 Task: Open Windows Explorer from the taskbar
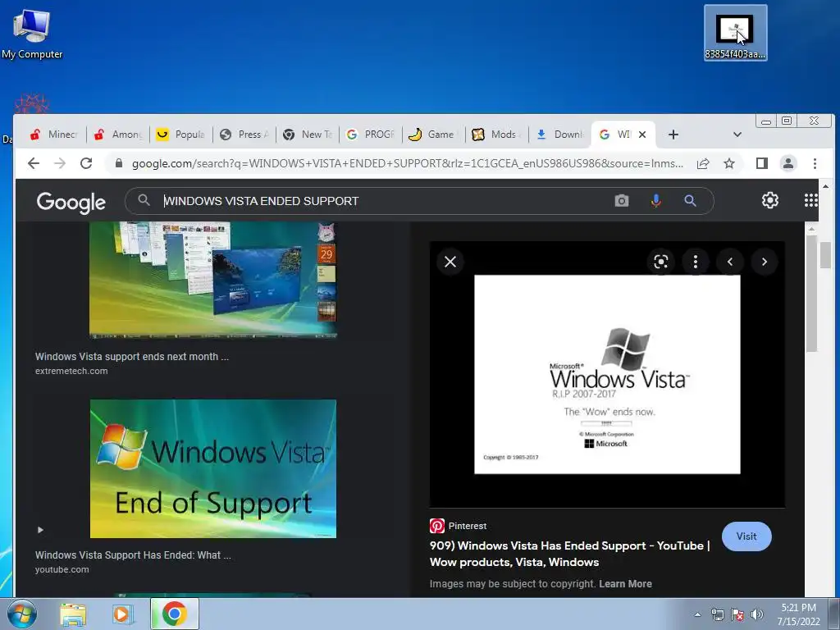[73, 614]
